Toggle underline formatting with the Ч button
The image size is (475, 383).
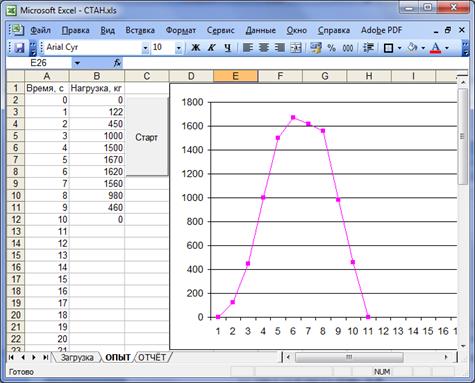click(x=227, y=48)
